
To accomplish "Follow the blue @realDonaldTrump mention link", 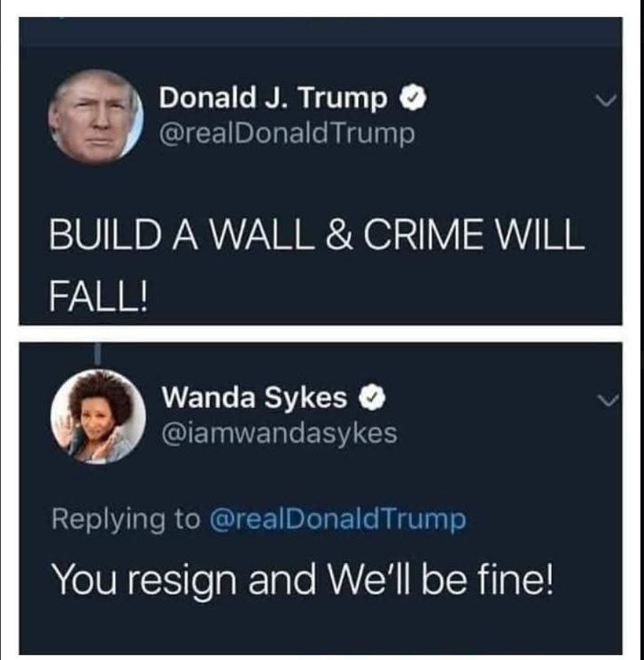I will coord(338,519).
